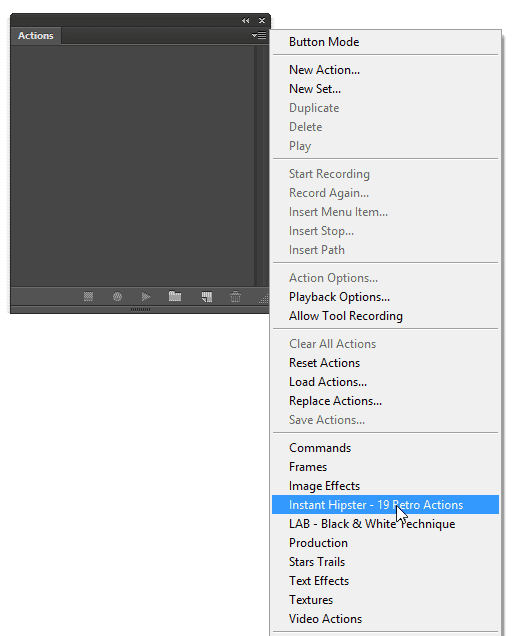The width and height of the screenshot is (517, 636).
Task: Open the Actions panel flyout menu icon
Action: click(259, 35)
